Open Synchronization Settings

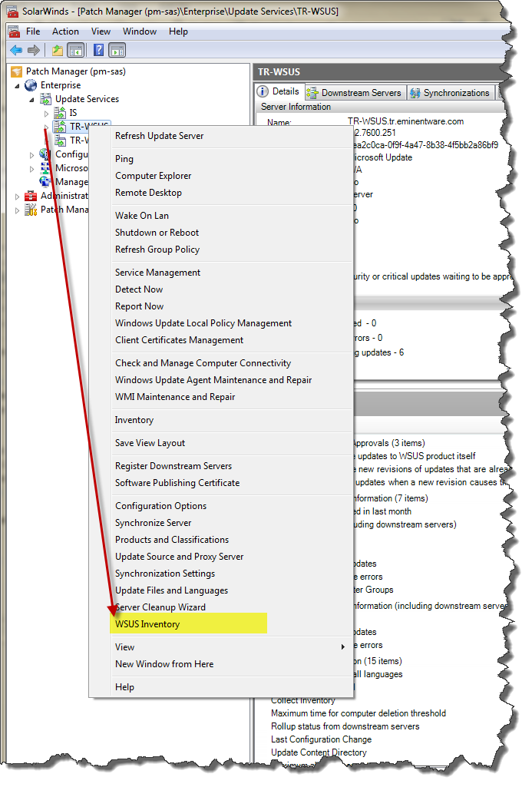[164, 574]
